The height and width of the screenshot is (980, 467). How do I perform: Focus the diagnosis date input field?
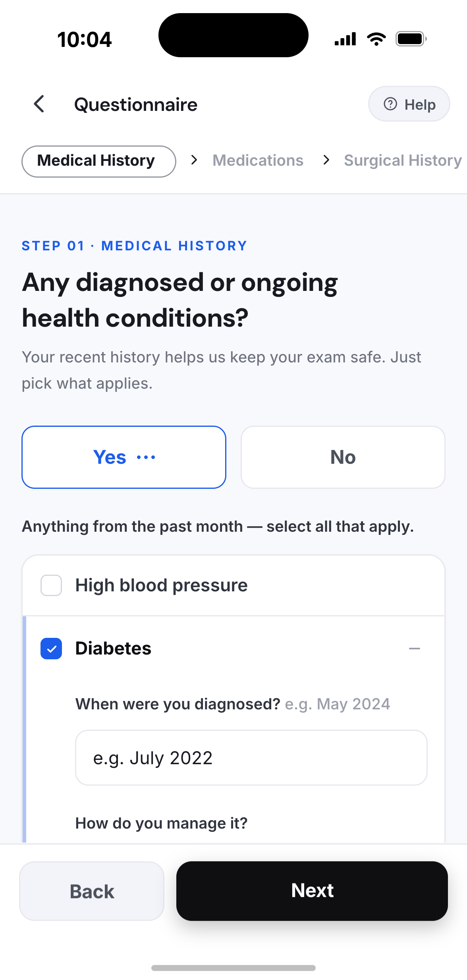[x=251, y=758]
